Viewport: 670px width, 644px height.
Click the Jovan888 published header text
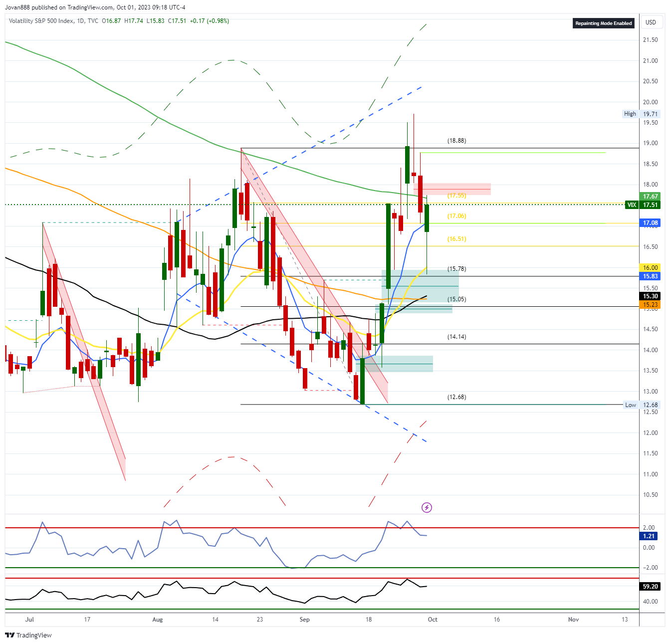[95, 7]
